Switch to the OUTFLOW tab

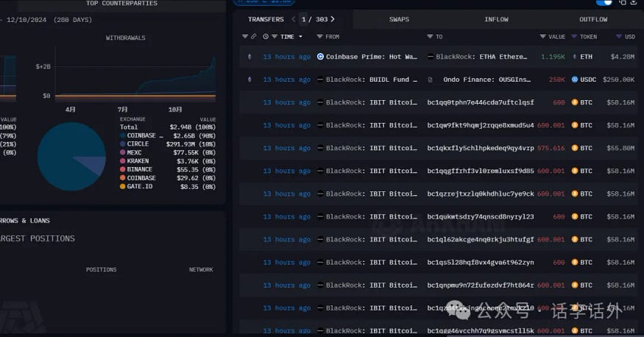click(x=593, y=19)
